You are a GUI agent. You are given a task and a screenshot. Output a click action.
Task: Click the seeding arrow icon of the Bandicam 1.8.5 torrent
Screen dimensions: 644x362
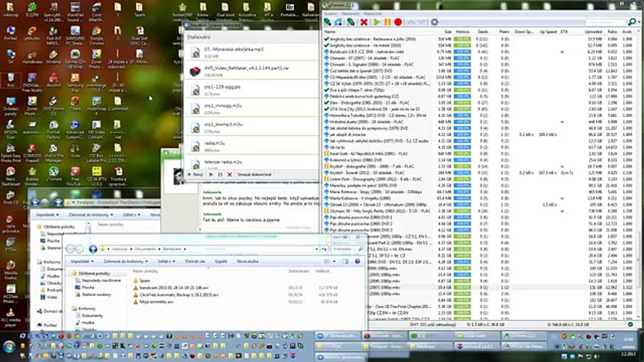(327, 52)
